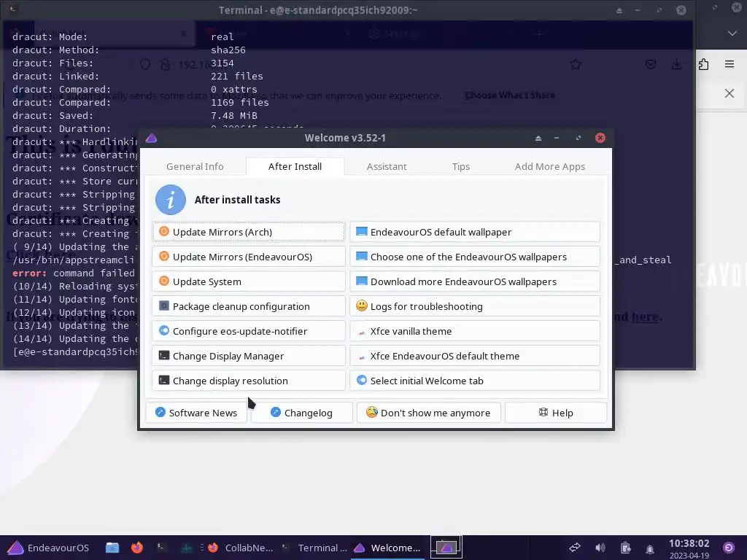Launch Firefox from the taskbar launcher

(137, 548)
